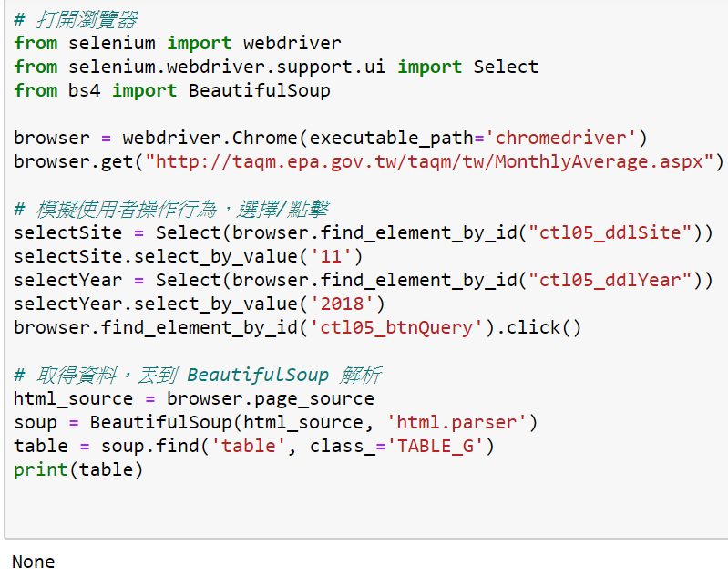Viewport: 728px width, 577px height.
Task: Click the 'html.parser' string
Action: [456, 422]
